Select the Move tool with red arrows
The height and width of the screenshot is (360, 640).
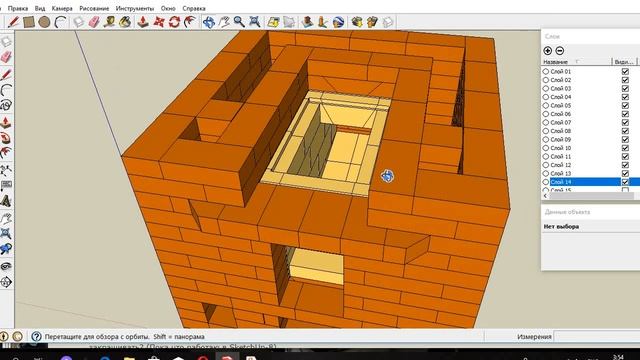pos(159,22)
